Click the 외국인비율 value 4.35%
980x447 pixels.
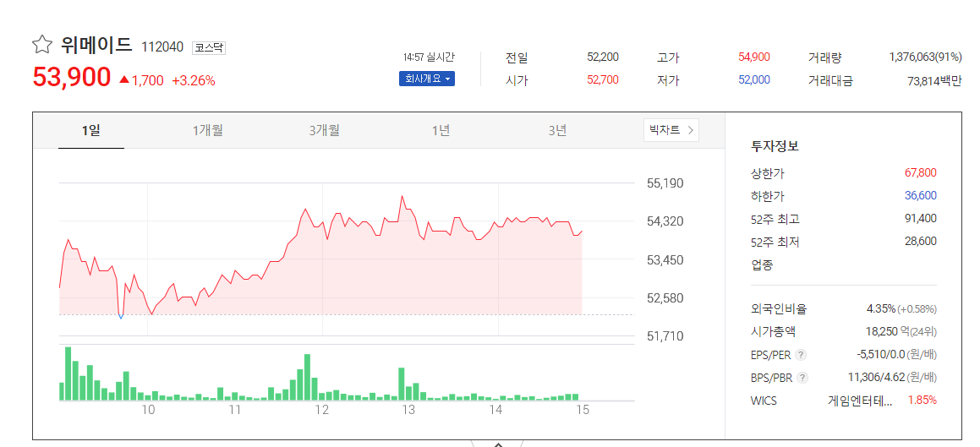[881, 308]
